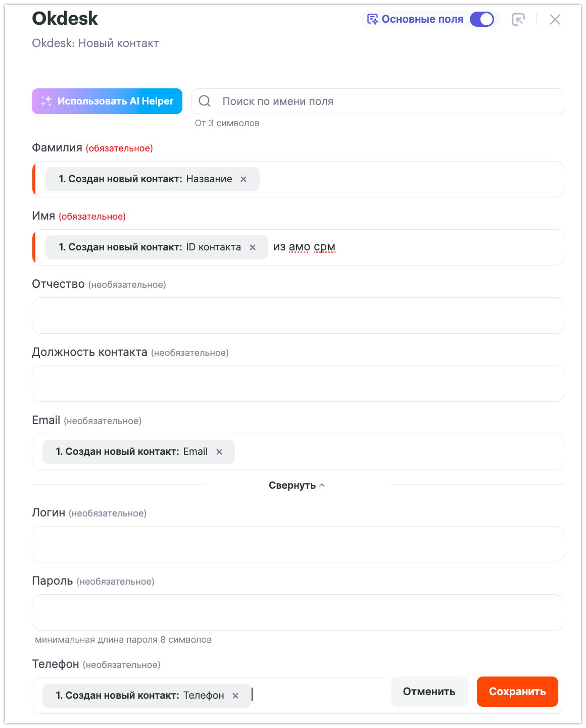Click the pop-out window icon
Image resolution: width=586 pixels, height=728 pixels.
pyautogui.click(x=518, y=19)
